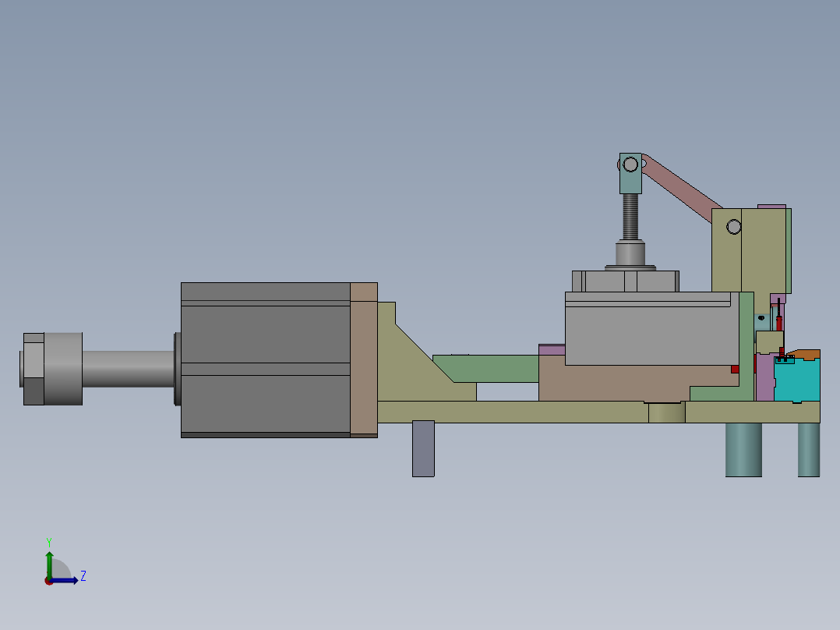This screenshot has height=630, width=840.
Task: Select the vertical threaded screw rod
Action: coord(630,218)
